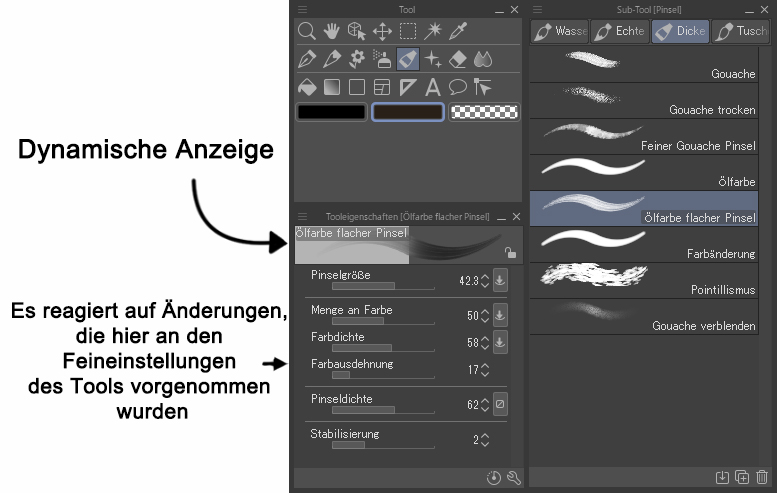The width and height of the screenshot is (777, 493).
Task: Select the Eyedropper tool
Action: pos(458,31)
